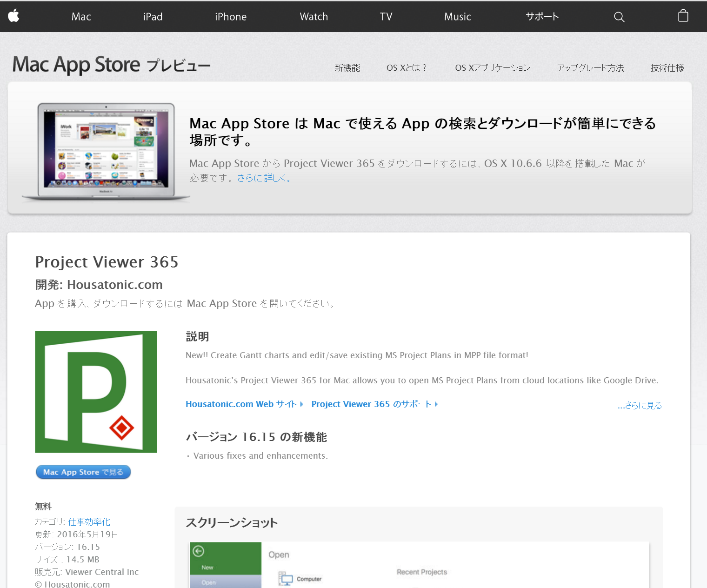Screen dimensions: 707x588
Task: Select Open in the screenshot's green sidebar
Action: (209, 582)
